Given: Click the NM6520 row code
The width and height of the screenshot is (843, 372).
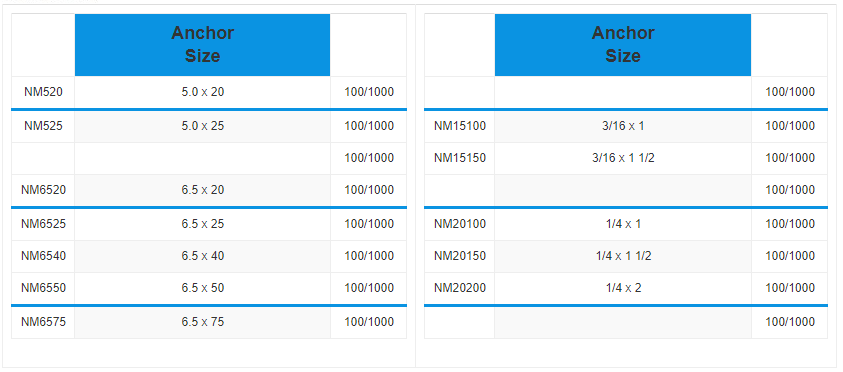Looking at the screenshot, I should point(44,190).
